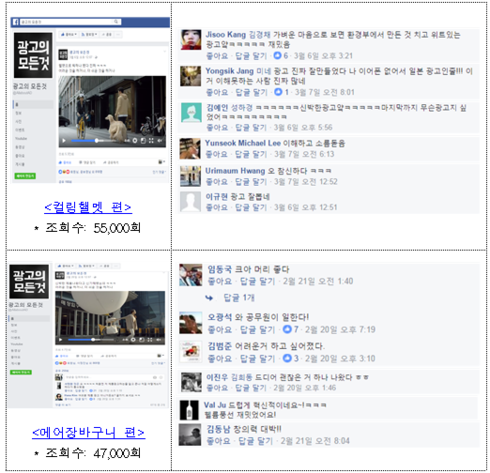The image size is (490, 473).
Task: Open the 컬링헬멧 편 link
Action: [88, 207]
